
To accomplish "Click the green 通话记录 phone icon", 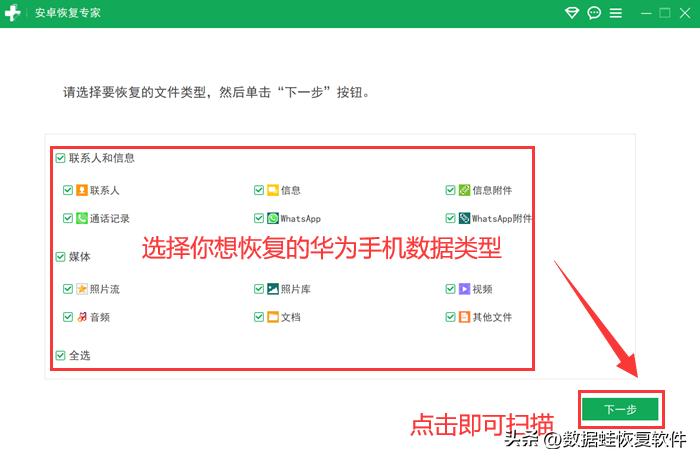I will pyautogui.click(x=82, y=218).
